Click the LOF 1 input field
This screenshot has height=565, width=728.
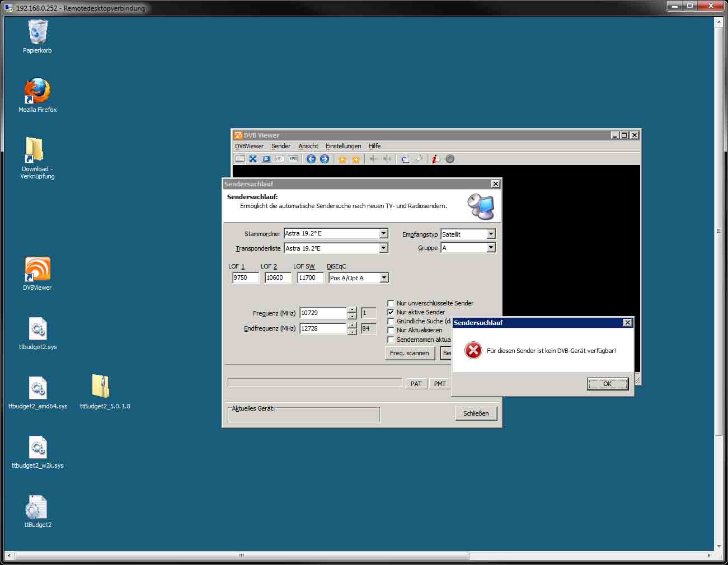(x=245, y=277)
